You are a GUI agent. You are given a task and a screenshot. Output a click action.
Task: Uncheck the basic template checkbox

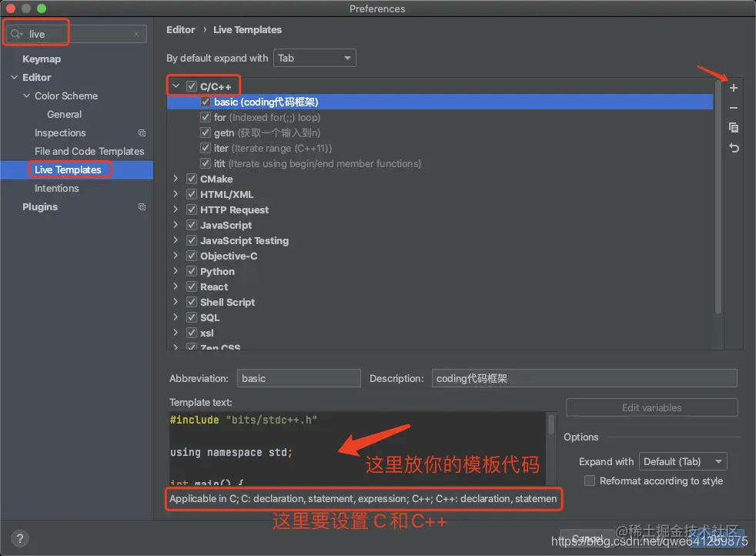(x=206, y=102)
